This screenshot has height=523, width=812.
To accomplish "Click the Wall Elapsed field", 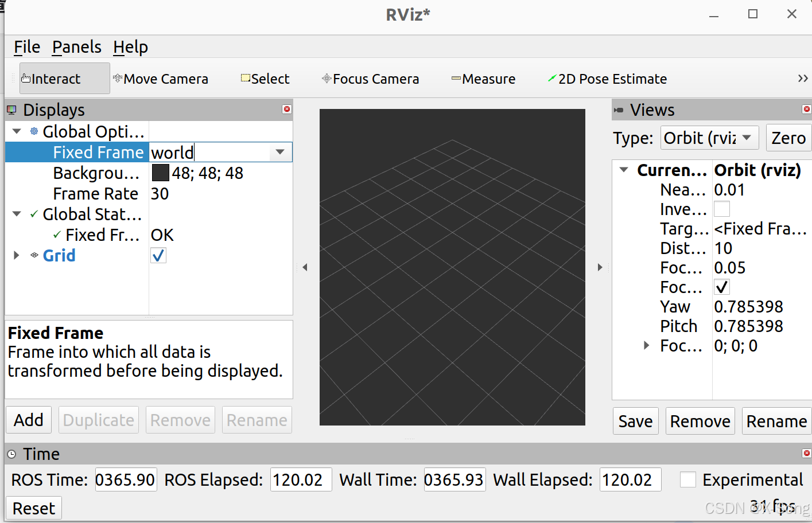I will (x=630, y=479).
